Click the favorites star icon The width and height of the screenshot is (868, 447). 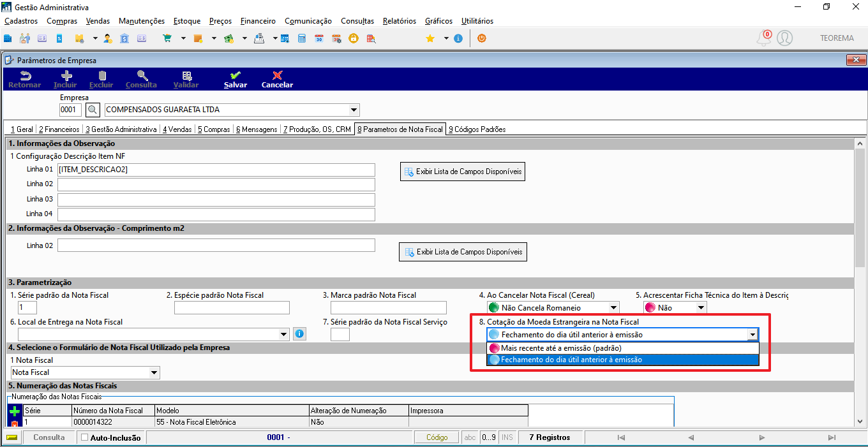point(430,38)
